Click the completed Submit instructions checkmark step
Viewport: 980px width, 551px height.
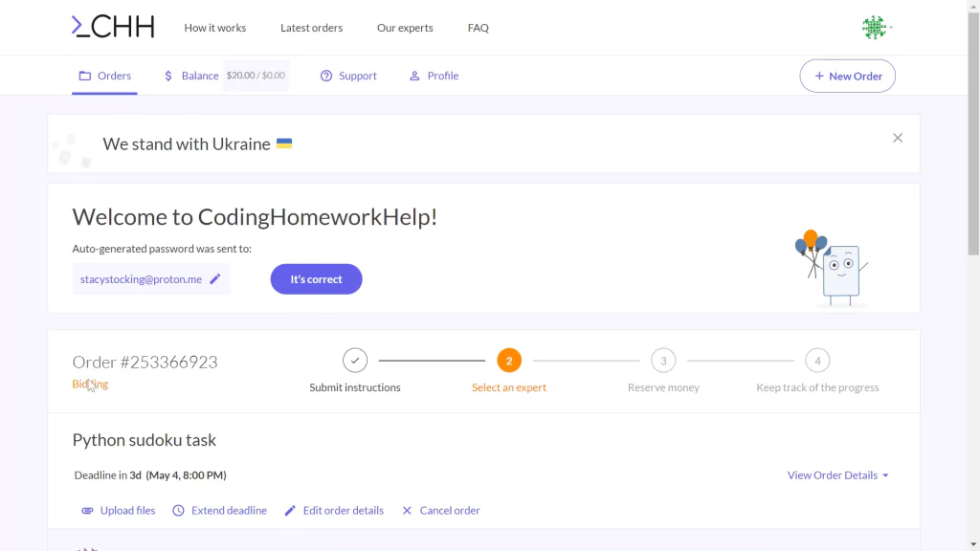click(x=355, y=361)
